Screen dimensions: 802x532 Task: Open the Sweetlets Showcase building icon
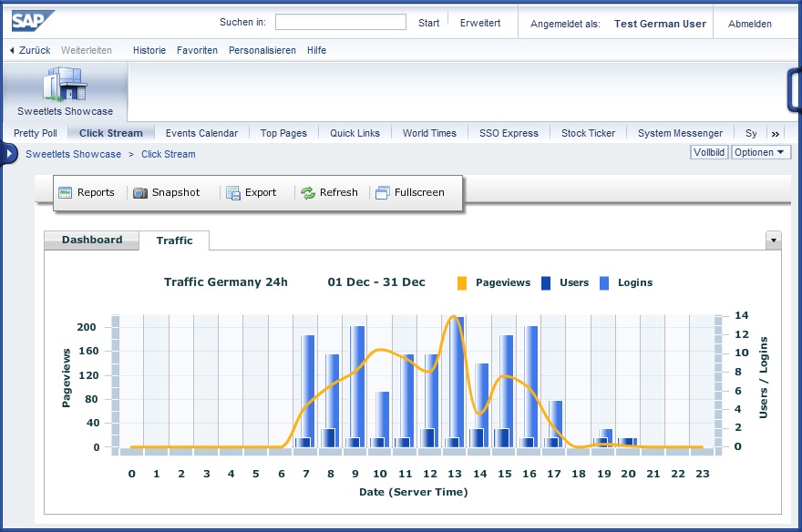[x=65, y=84]
